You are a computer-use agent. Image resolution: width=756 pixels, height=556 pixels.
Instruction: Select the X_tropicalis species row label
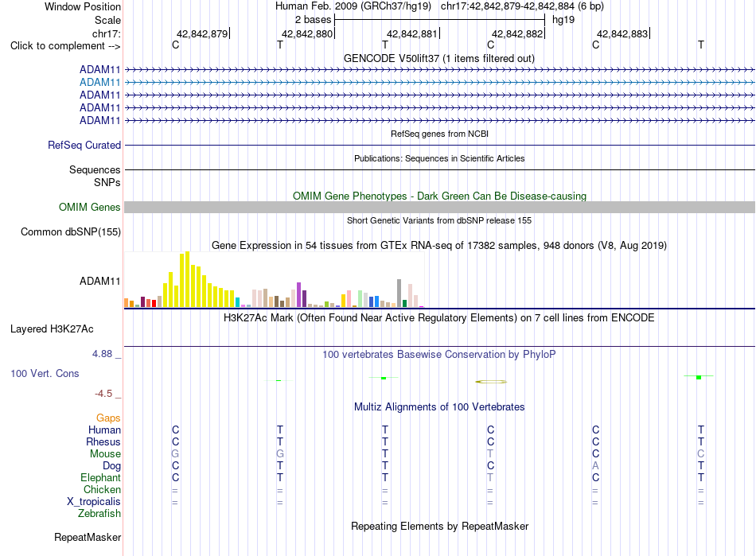[x=94, y=502]
